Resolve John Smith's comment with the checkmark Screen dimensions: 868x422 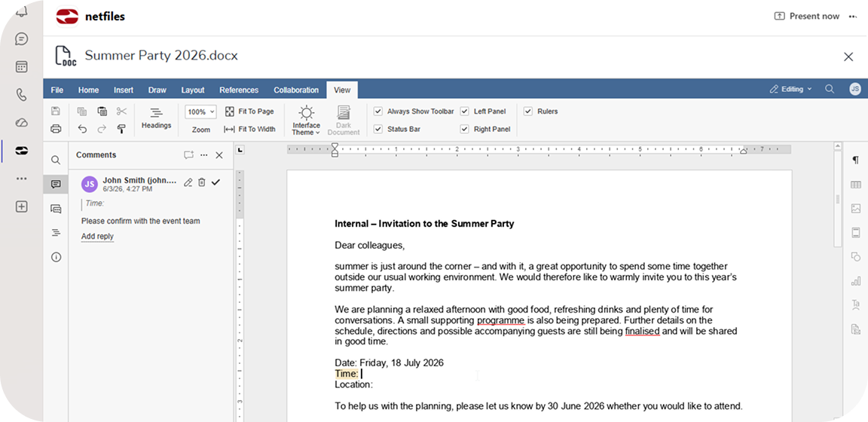coord(216,182)
